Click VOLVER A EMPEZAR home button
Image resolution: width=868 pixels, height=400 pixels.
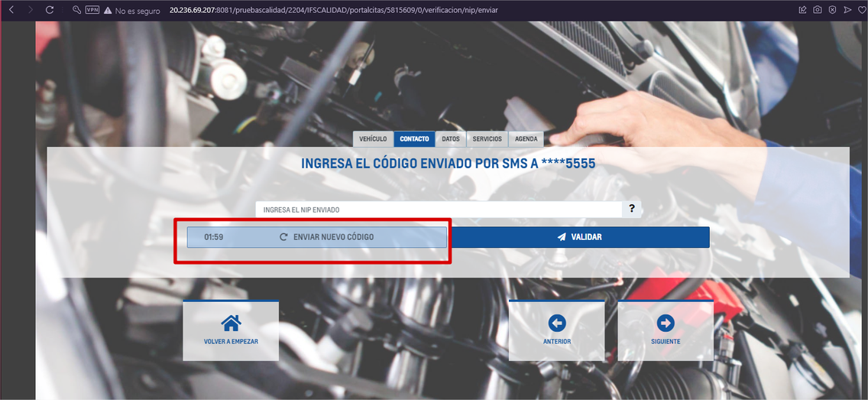click(231, 330)
